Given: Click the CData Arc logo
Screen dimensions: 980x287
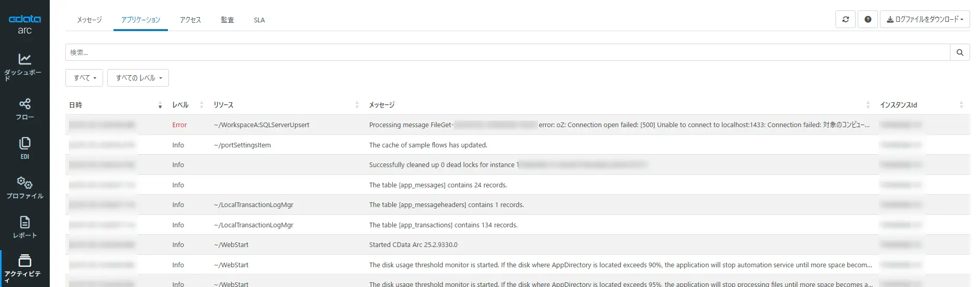Looking at the screenshot, I should pos(24,24).
